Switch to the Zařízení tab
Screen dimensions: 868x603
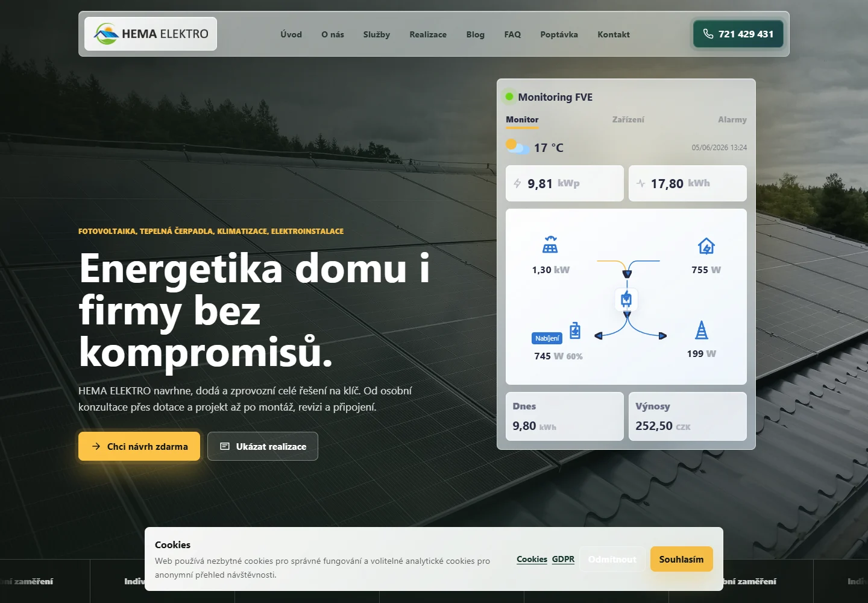pos(628,119)
